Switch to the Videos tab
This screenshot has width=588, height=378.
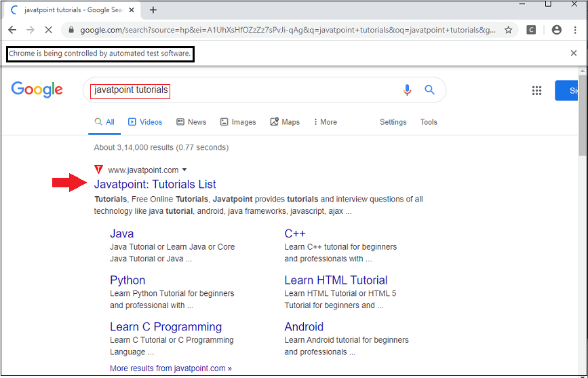(x=145, y=122)
